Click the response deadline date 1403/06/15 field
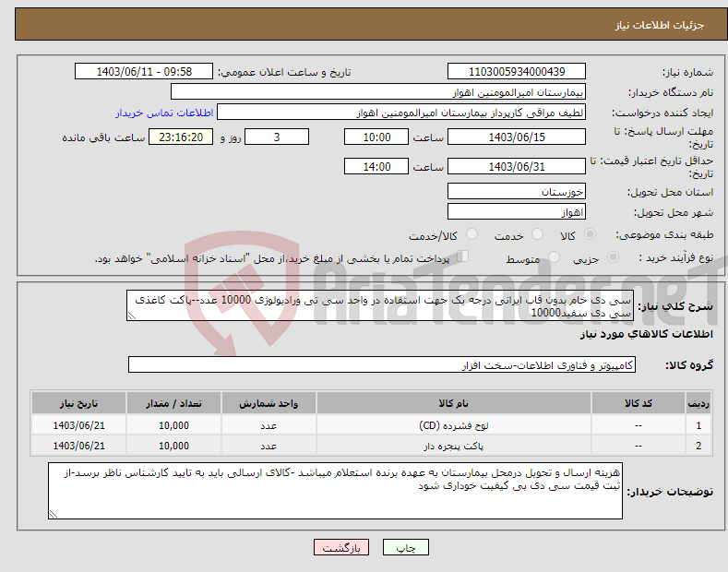The image size is (728, 572). tap(517, 137)
